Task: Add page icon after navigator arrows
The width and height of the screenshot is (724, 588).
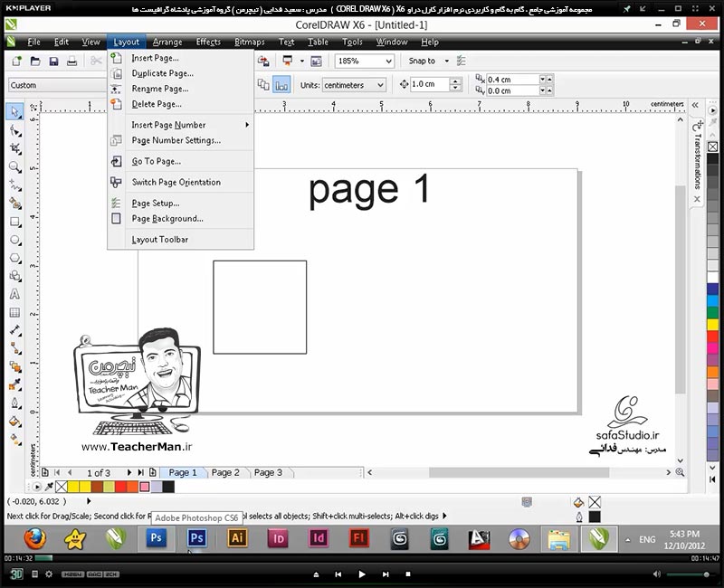Action: pyautogui.click(x=152, y=472)
